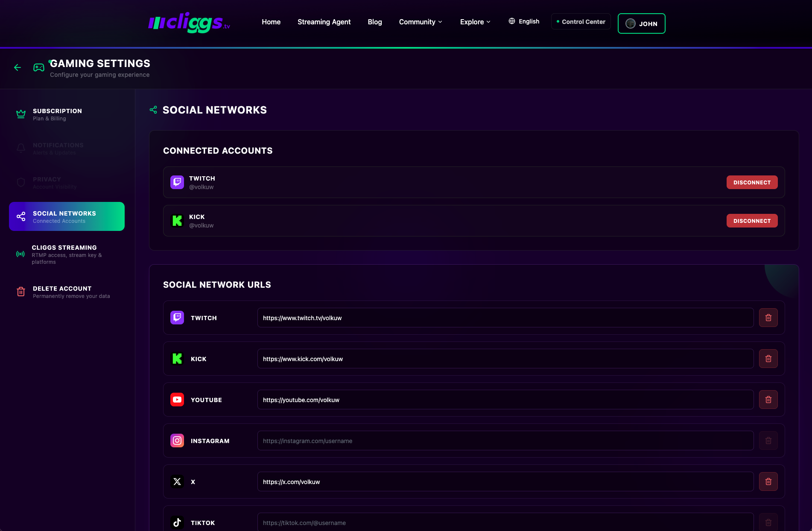Delete the Kick URL with trash icon
Image resolution: width=812 pixels, height=531 pixels.
pyautogui.click(x=768, y=359)
